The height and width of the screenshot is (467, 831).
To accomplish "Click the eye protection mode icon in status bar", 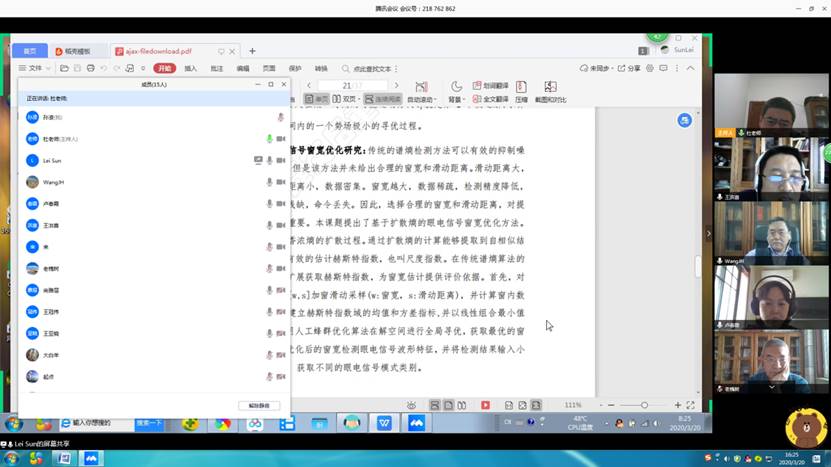I will (411, 405).
